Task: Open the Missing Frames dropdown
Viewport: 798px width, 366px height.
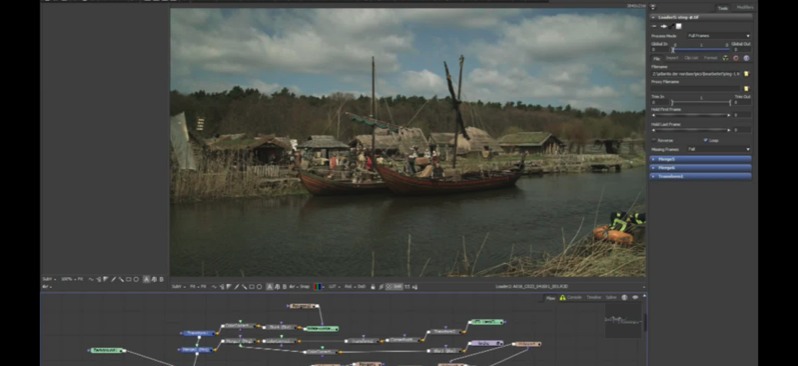Action: [x=719, y=149]
